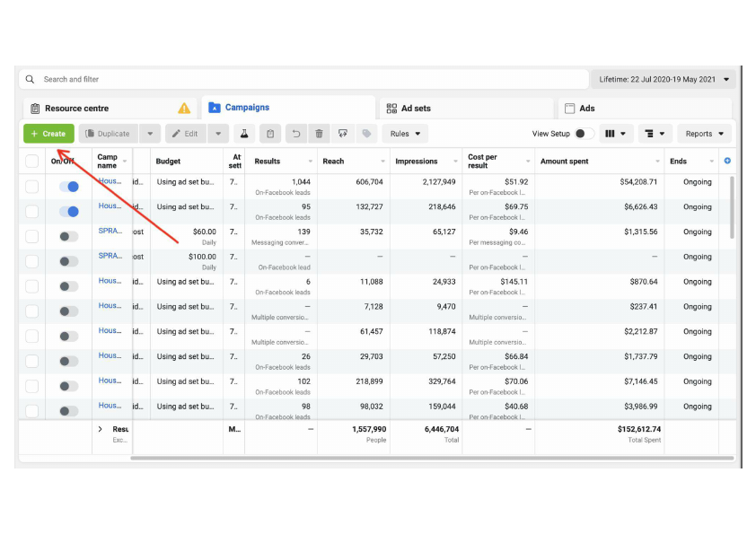Open the Duplicate dropdown arrow

(x=150, y=134)
